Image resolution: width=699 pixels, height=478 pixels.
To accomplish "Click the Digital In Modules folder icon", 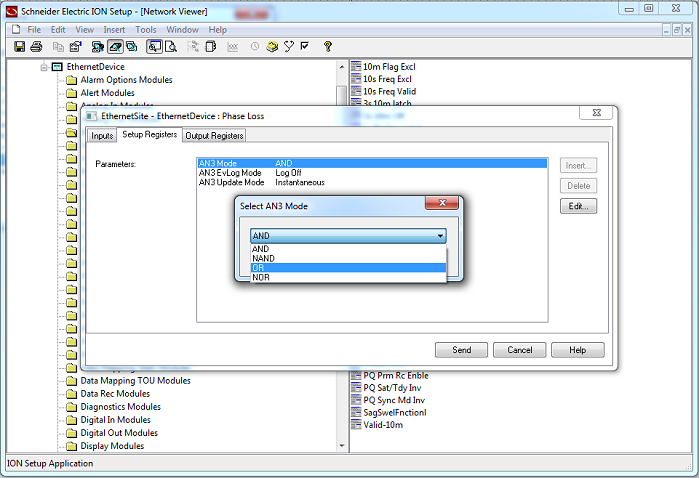I will (71, 420).
